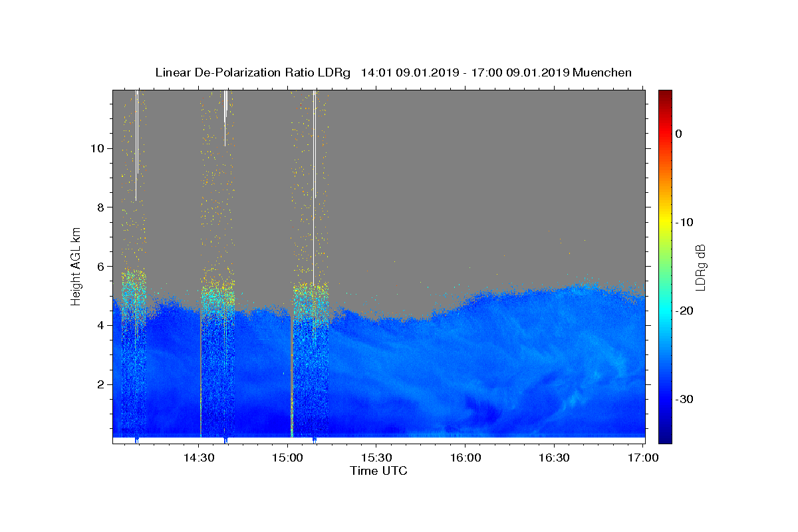
Task: Click the 16:00 time tick label
Action: click(x=465, y=458)
